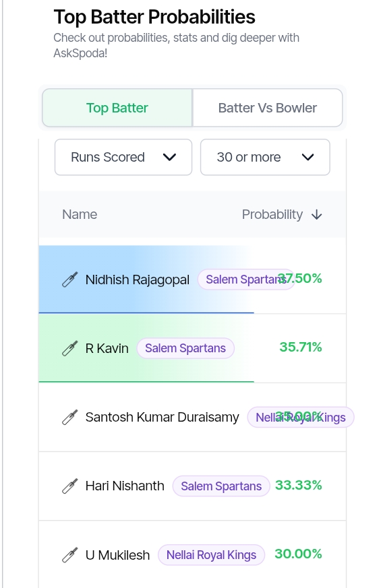Switch to Batter Vs Bowler tab
This screenshot has height=588, width=381.
pos(268,108)
